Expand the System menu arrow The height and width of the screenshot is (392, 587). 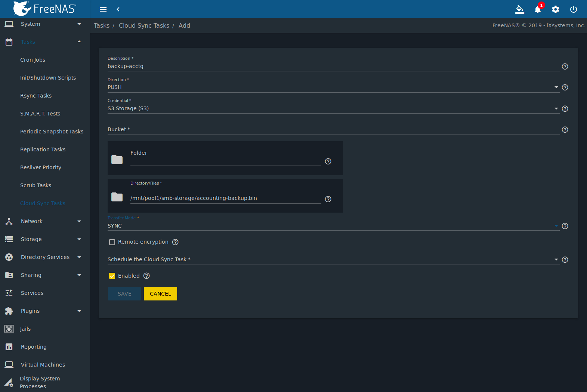79,24
